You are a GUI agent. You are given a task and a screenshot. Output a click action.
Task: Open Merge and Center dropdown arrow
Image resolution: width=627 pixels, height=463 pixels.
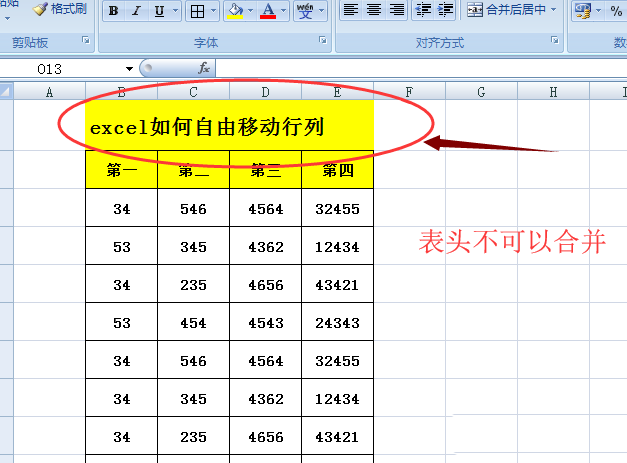(x=553, y=10)
